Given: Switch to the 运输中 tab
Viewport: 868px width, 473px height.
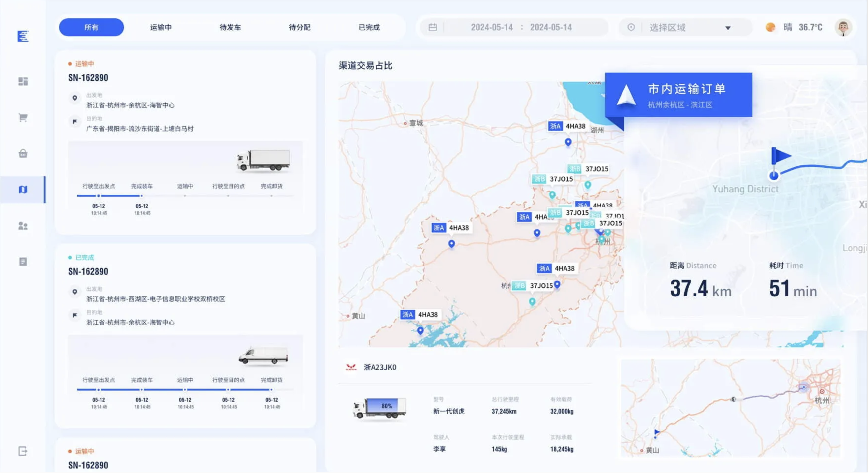Looking at the screenshot, I should pyautogui.click(x=161, y=27).
